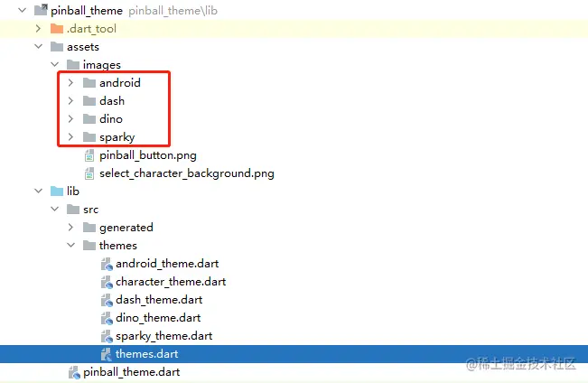This screenshot has height=383, width=588.
Task: Collapse the assets folder chevron
Action: [38, 46]
